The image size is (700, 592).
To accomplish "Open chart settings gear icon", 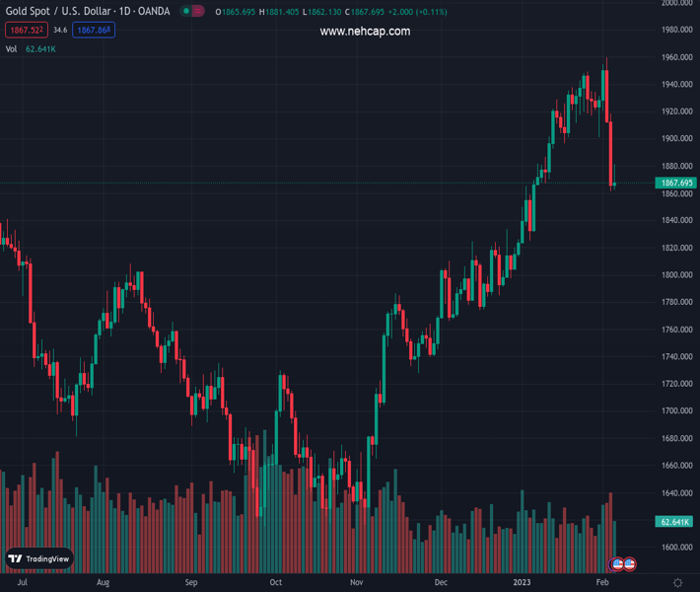I will point(677,583).
